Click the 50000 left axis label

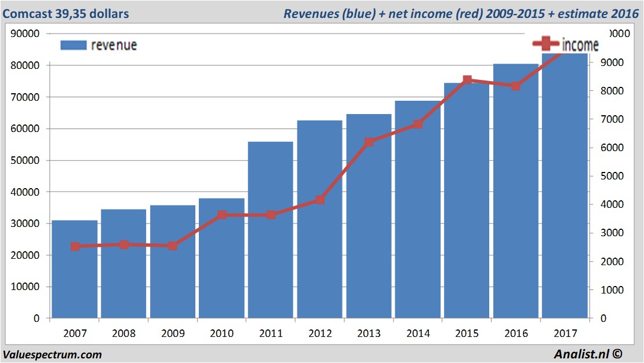[x=26, y=160]
